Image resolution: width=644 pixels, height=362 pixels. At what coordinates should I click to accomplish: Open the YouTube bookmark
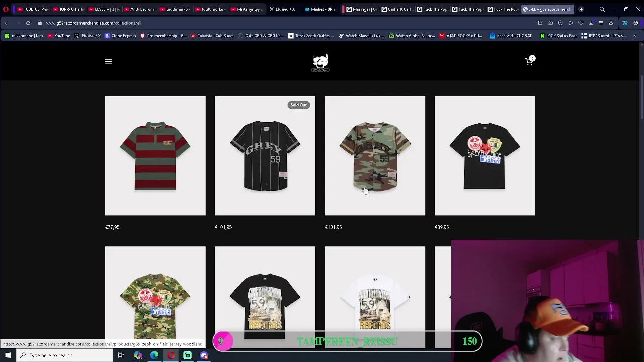click(x=58, y=36)
